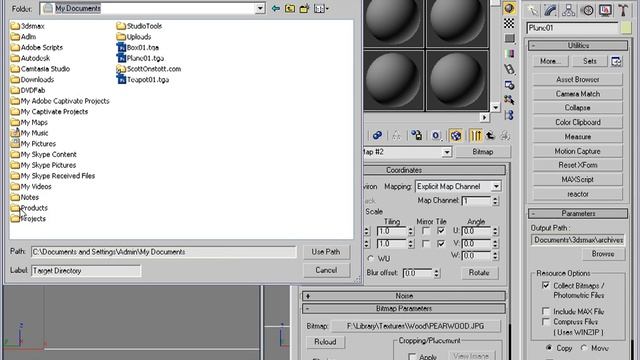This screenshot has height=360, width=640.
Task: Go back with the green arrow icon
Action: click(x=276, y=8)
